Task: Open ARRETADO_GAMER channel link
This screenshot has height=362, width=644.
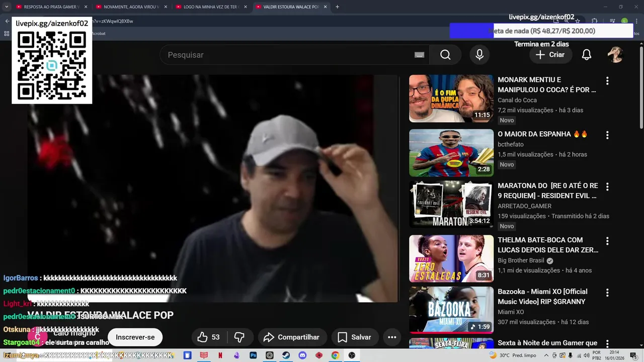Action: (525, 206)
